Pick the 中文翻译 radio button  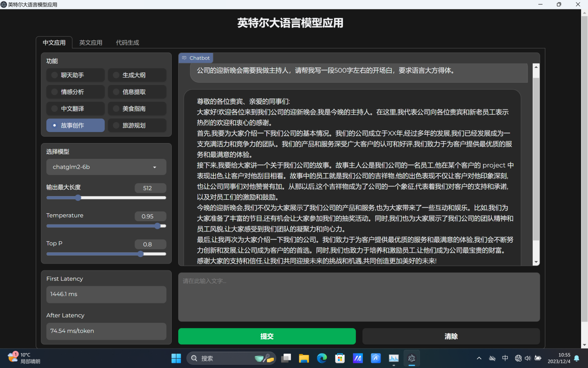75,109
